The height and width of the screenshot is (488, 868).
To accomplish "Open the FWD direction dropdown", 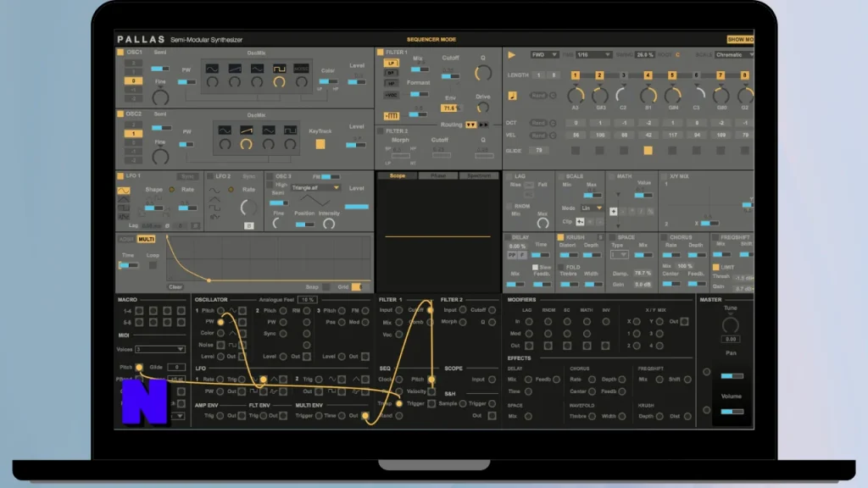I will (544, 55).
